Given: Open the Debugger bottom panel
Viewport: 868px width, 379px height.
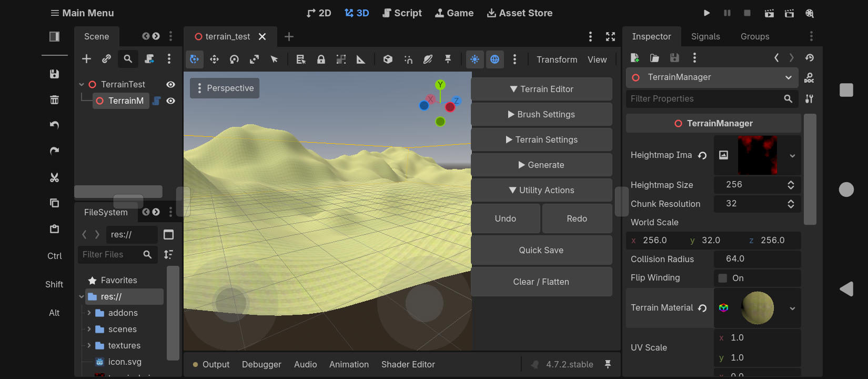Looking at the screenshot, I should pos(261,364).
